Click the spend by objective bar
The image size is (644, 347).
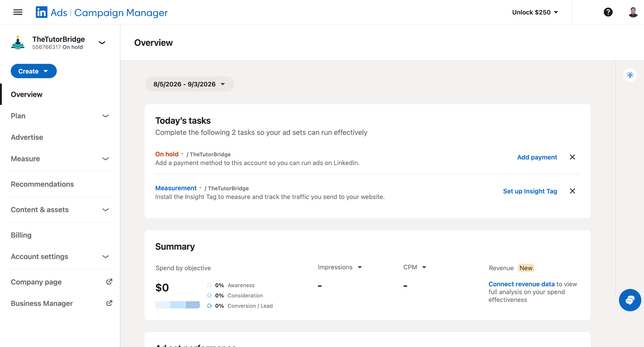[178, 305]
